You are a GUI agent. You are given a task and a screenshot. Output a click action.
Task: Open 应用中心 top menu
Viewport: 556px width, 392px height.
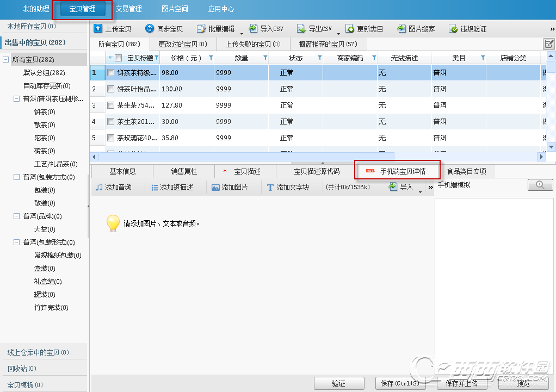click(221, 9)
